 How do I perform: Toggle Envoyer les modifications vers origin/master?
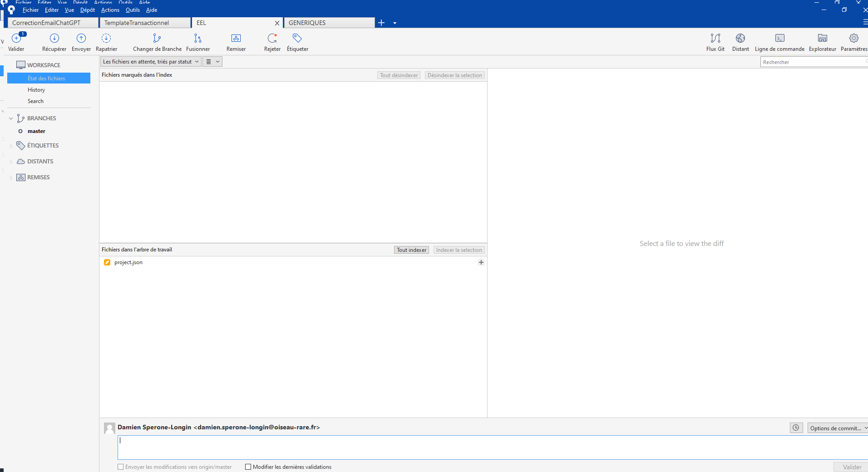pos(121,467)
